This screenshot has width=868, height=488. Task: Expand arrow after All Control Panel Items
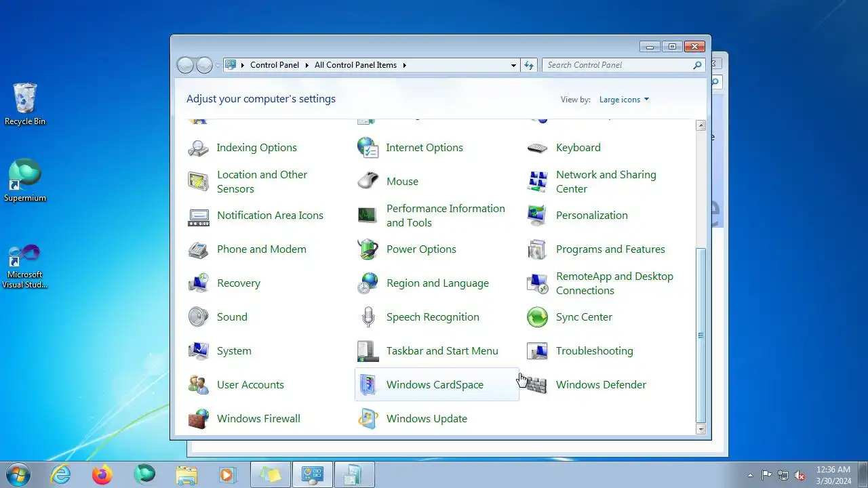405,65
